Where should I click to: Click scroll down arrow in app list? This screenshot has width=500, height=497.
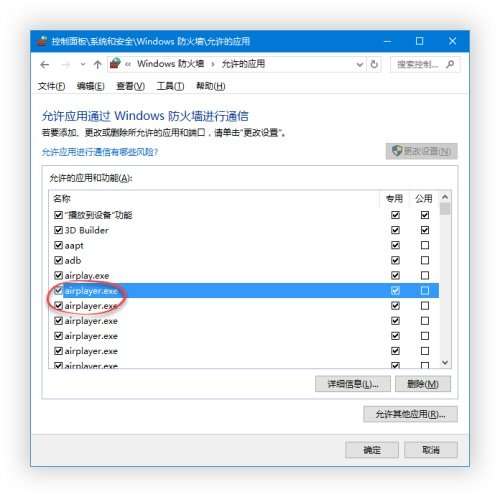coord(445,363)
